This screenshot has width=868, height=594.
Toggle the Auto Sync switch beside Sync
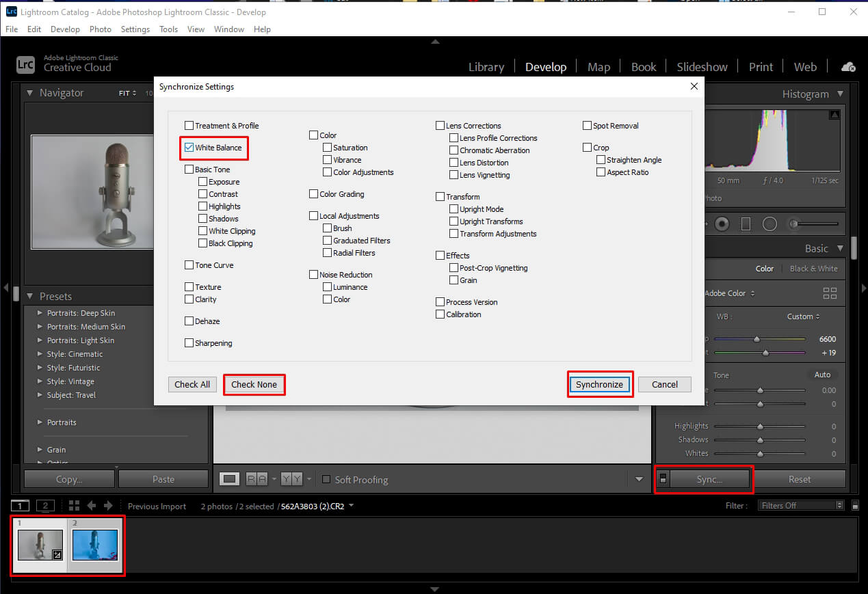662,479
